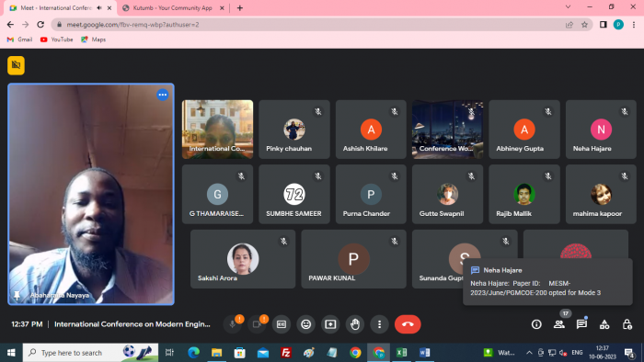This screenshot has width=644, height=362.
Task: Open the activities panel
Action: 604,324
